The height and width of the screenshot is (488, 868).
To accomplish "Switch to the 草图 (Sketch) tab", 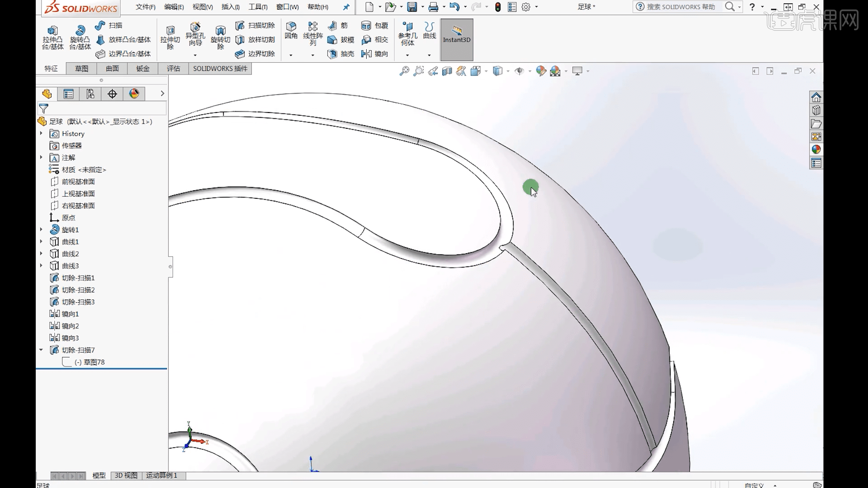I will pos(81,68).
